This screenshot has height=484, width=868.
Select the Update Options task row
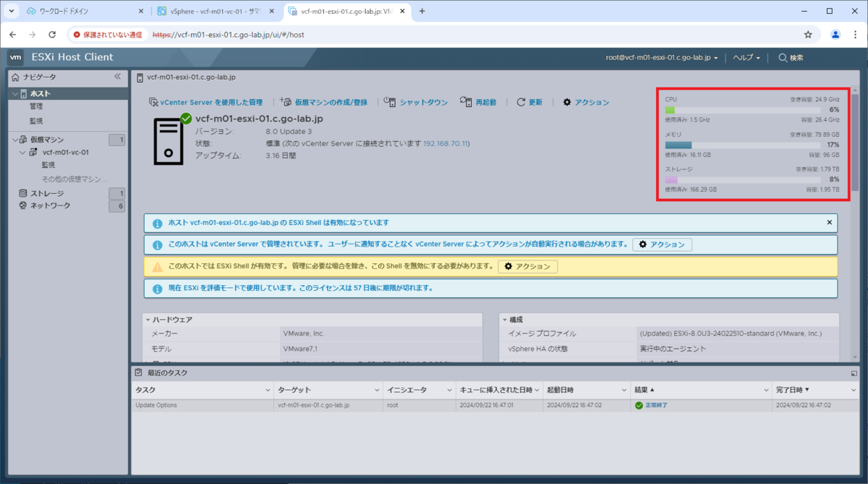pos(495,405)
